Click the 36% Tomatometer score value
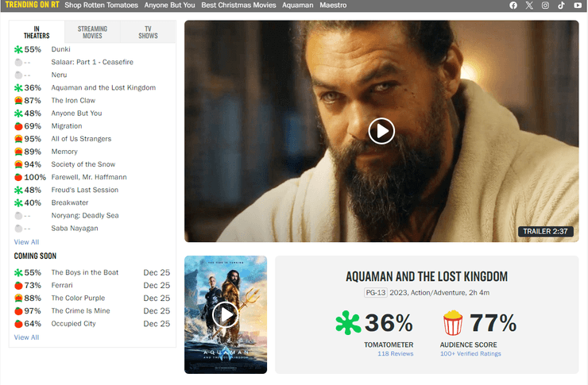This screenshot has width=588, height=385. pyautogui.click(x=389, y=322)
